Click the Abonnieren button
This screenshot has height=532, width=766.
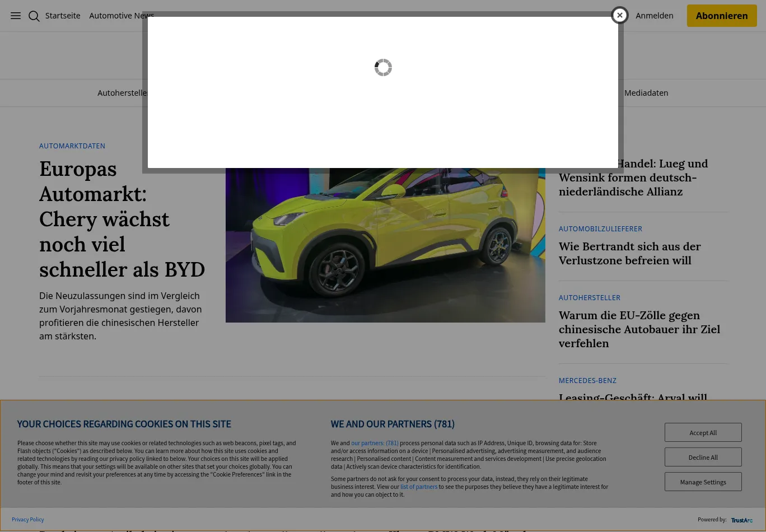722,16
